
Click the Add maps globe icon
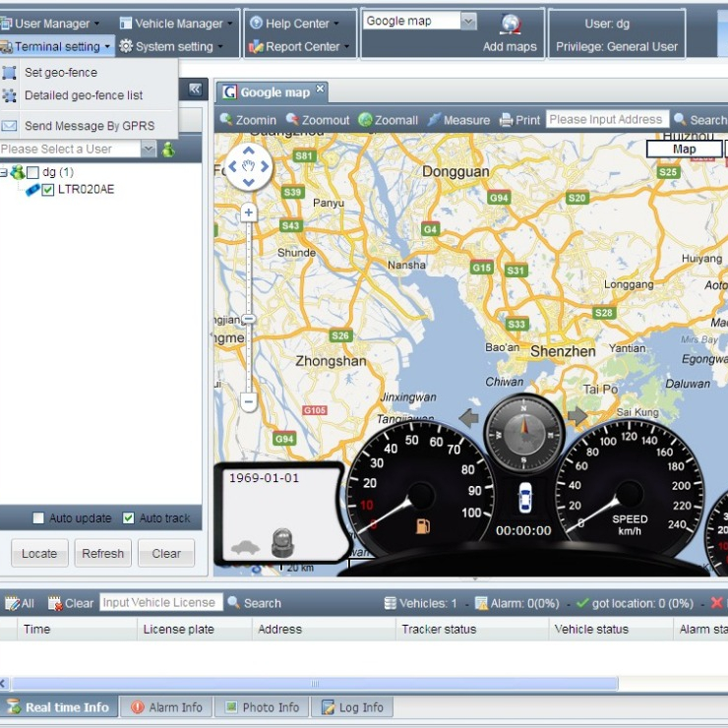coord(510,26)
